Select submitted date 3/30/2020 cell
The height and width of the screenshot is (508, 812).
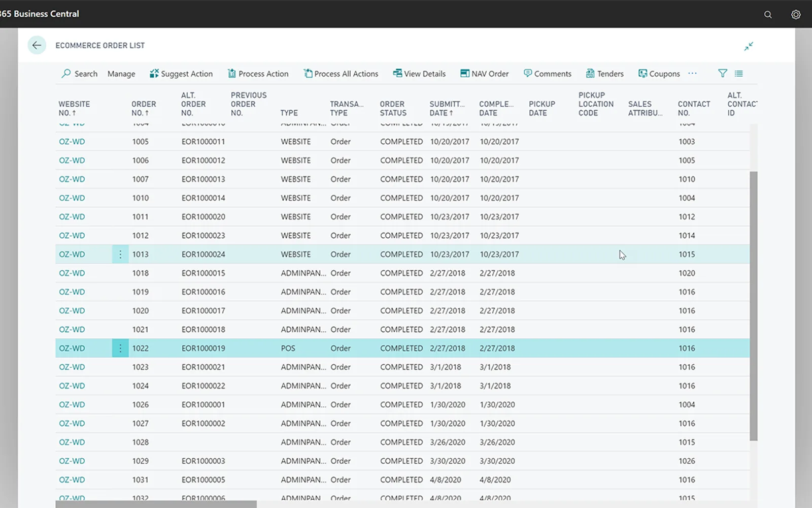pos(448,461)
